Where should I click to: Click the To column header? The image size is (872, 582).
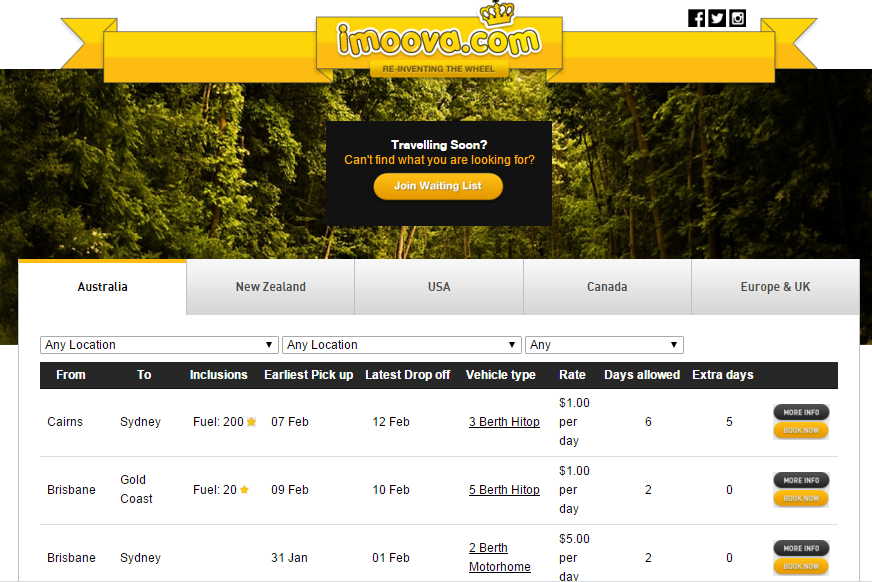coord(144,375)
